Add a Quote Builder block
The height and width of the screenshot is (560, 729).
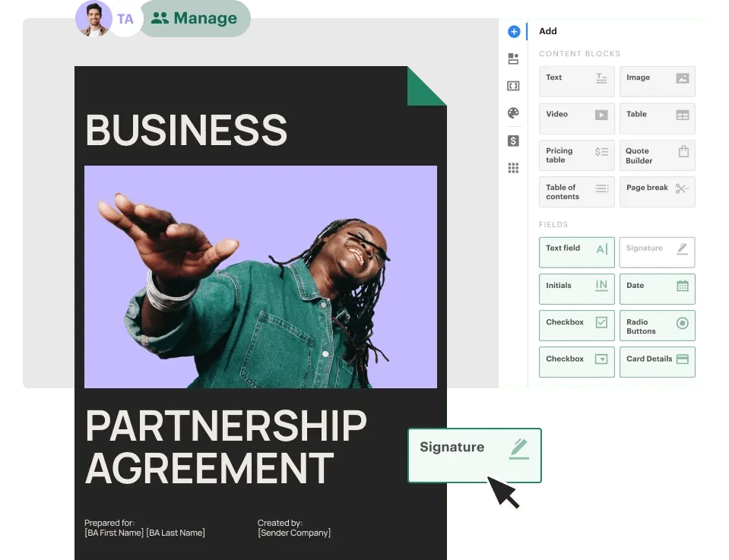657,155
